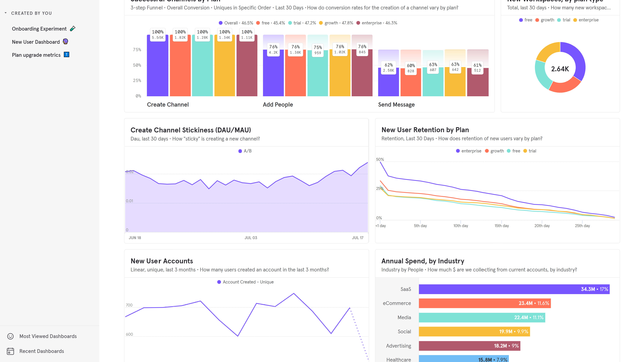This screenshot has height=362, width=644.
Task: Collapse the Created By You section arrow
Action: click(5, 13)
